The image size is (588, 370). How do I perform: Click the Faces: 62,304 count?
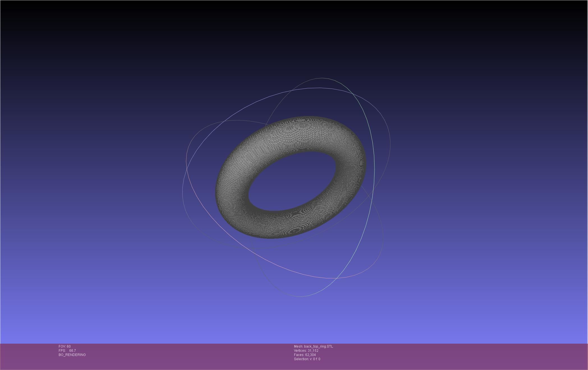pos(305,355)
